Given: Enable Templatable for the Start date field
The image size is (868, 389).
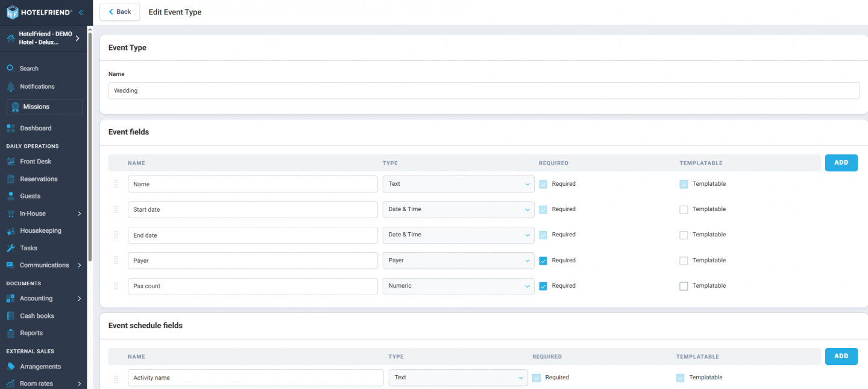Looking at the screenshot, I should [684, 209].
